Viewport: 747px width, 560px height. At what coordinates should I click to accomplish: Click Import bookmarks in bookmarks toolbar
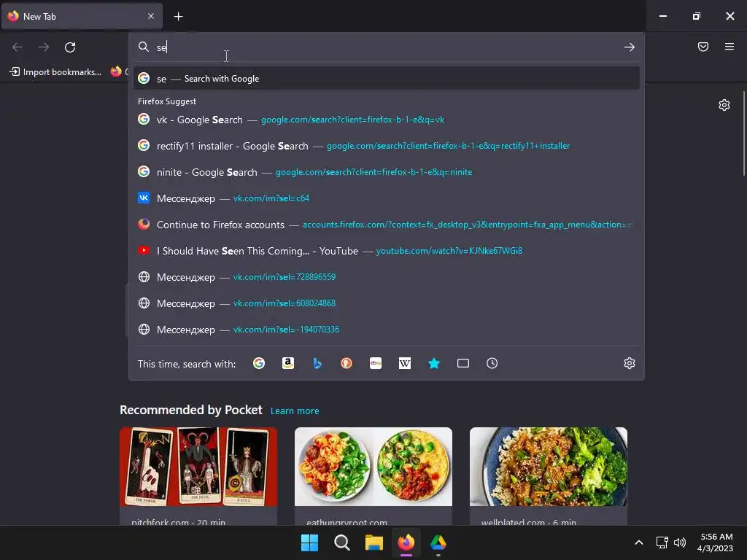coord(55,72)
